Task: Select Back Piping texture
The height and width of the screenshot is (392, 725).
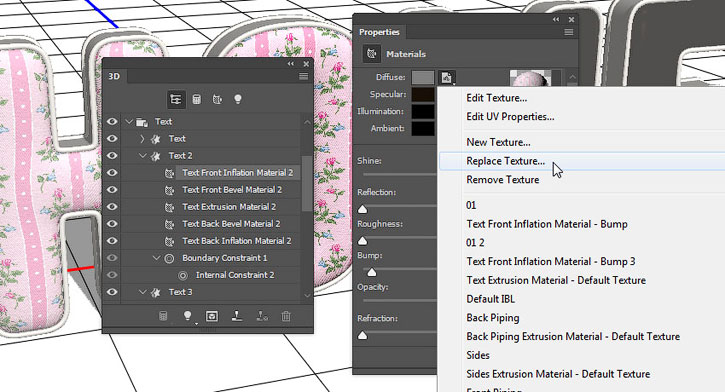Action: tap(492, 318)
